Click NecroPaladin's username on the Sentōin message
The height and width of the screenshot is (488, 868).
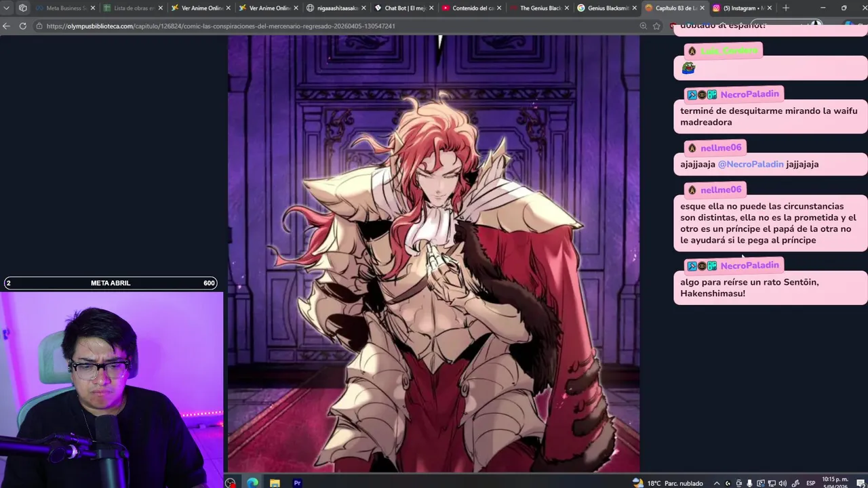[749, 265]
